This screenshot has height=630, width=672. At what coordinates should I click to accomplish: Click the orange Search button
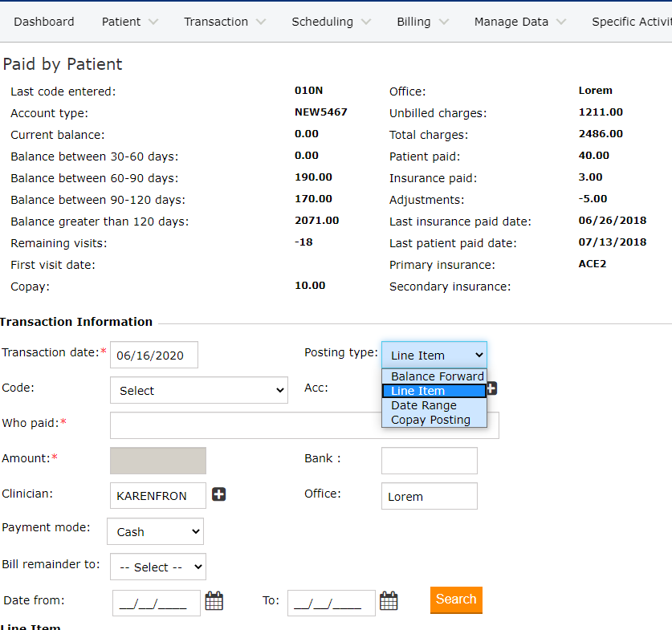tap(456, 600)
